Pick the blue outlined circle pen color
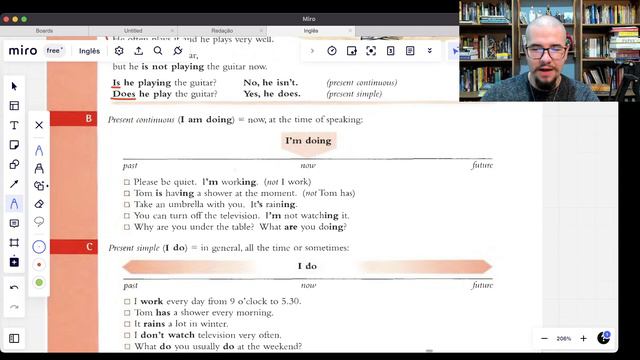 click(39, 247)
